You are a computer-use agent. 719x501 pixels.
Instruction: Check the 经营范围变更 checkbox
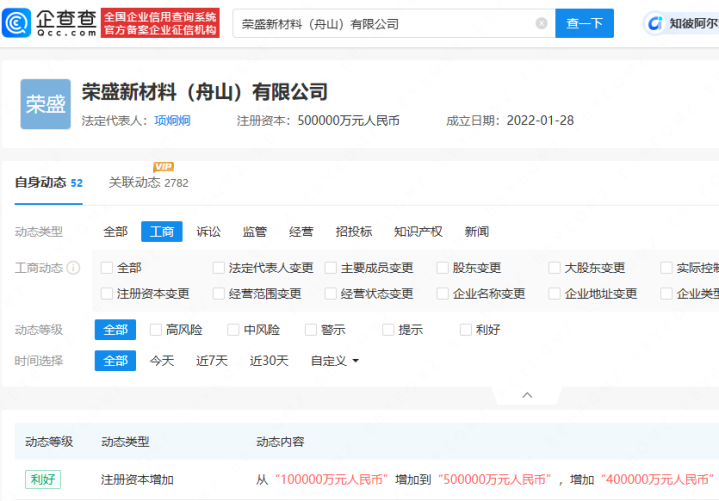point(219,293)
